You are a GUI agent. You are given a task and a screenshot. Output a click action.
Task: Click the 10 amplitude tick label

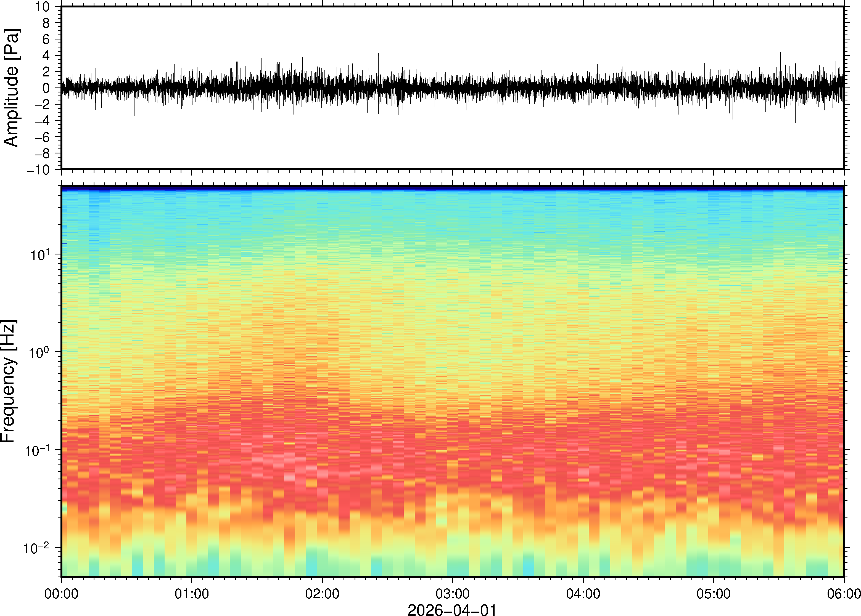tap(42, 7)
